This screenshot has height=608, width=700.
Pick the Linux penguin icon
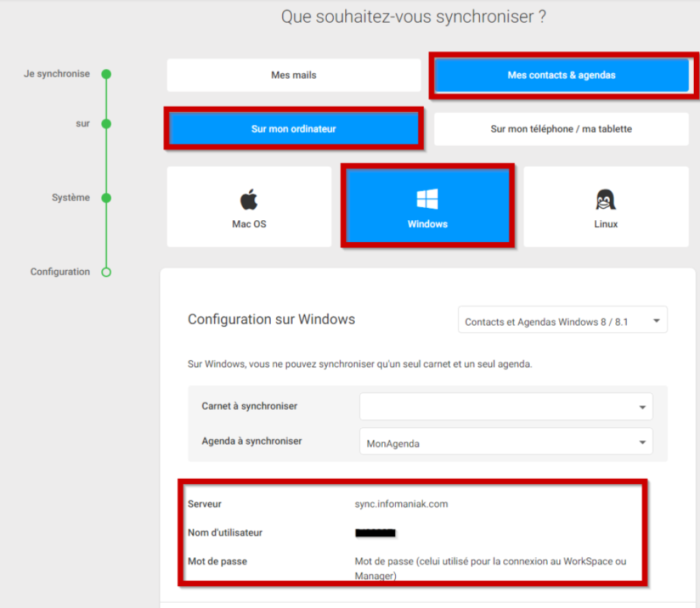(x=606, y=199)
